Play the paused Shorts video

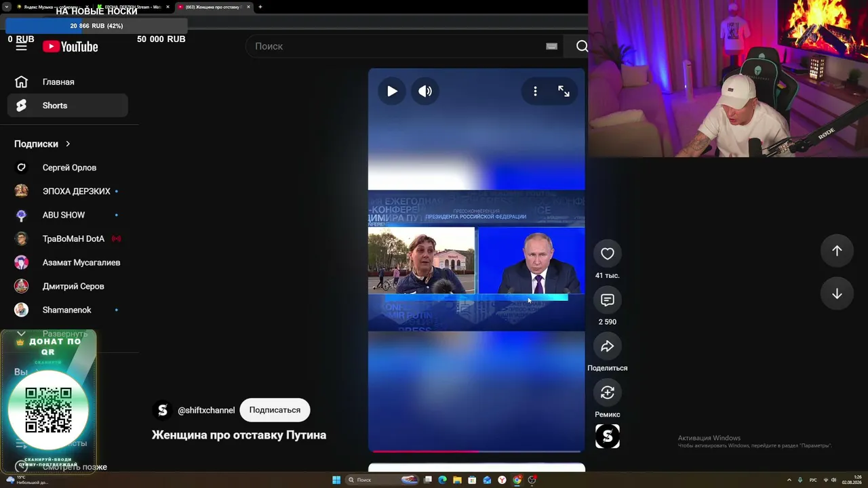392,91
